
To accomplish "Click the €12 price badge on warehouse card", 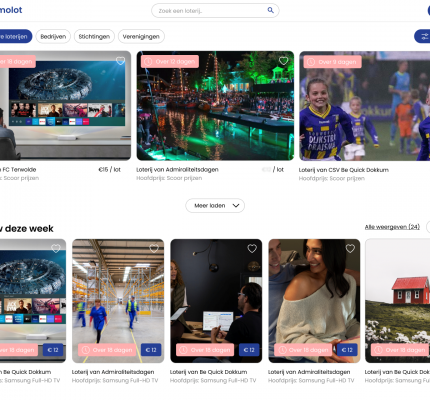I will click(x=151, y=350).
